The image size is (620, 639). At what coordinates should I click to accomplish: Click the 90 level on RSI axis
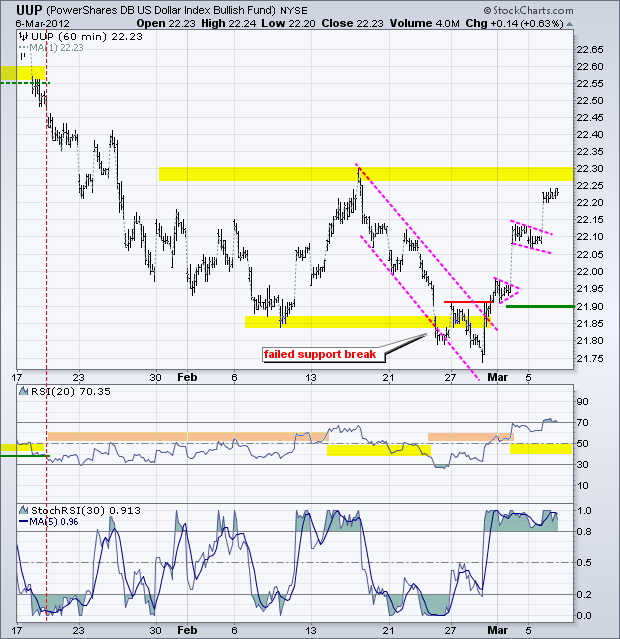582,401
